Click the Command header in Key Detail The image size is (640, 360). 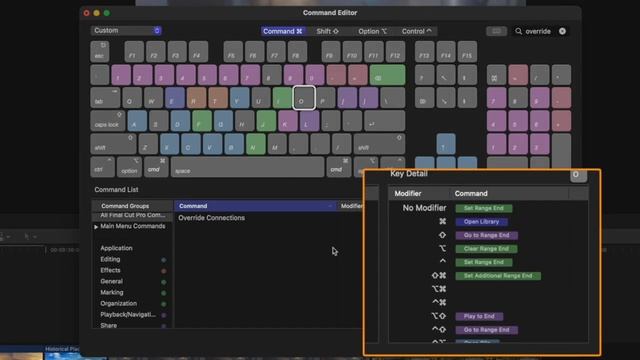471,193
